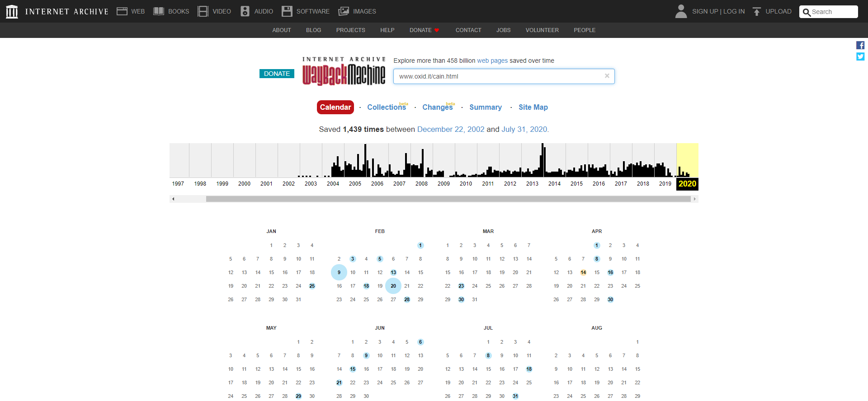Image resolution: width=868 pixels, height=401 pixels.
Task: Click the timeline horizontal scrollbar thumb
Action: (x=448, y=199)
